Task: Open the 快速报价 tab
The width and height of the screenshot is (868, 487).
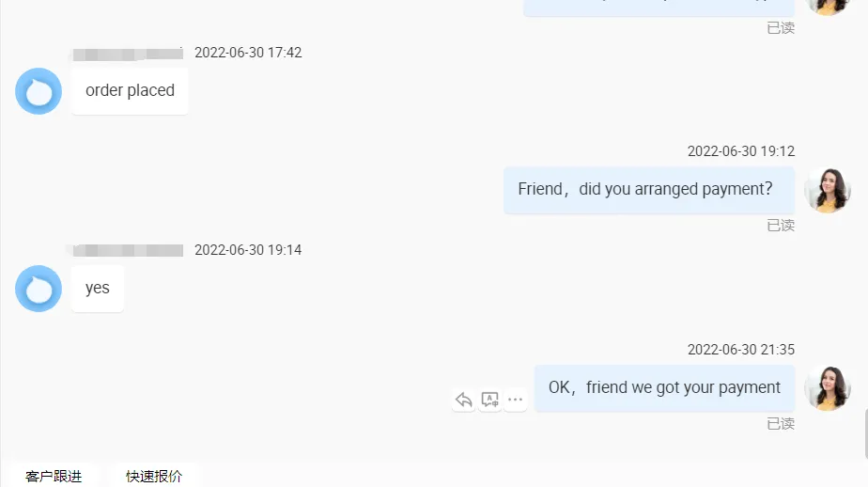Action: 154,476
